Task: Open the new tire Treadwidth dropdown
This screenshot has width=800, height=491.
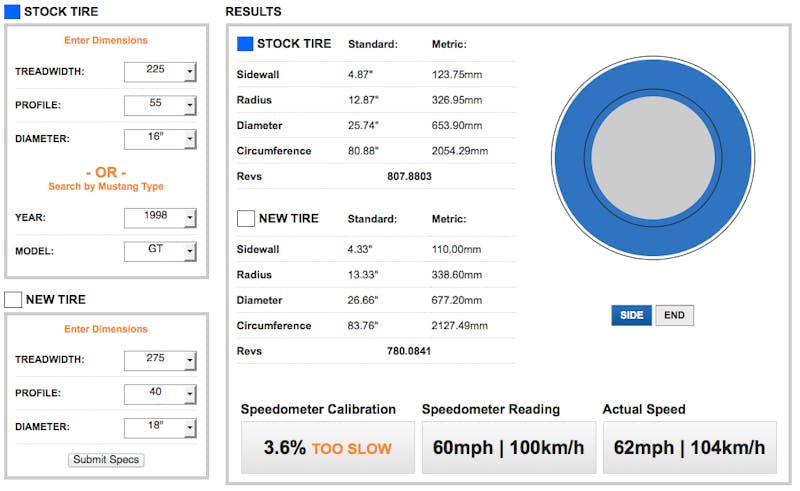Action: pyautogui.click(x=160, y=360)
